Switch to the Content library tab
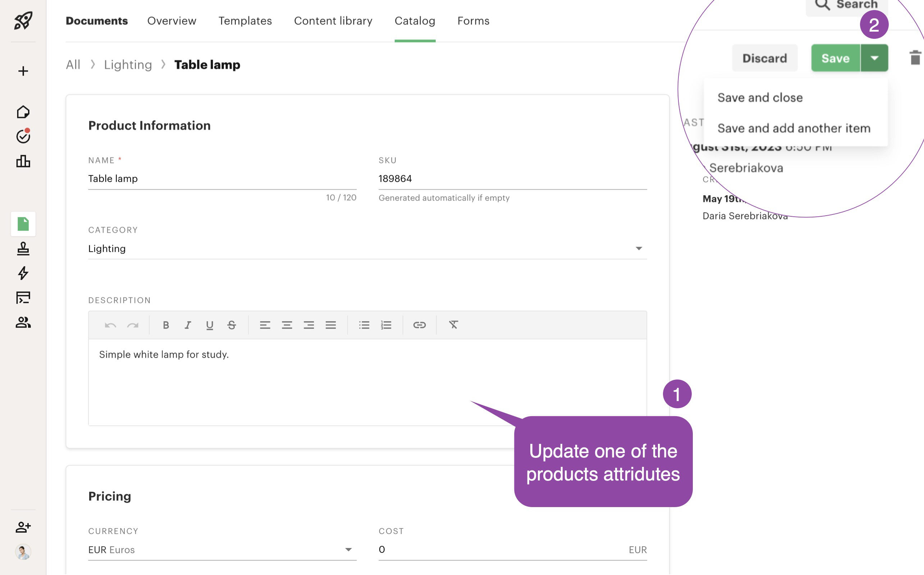 (x=333, y=20)
